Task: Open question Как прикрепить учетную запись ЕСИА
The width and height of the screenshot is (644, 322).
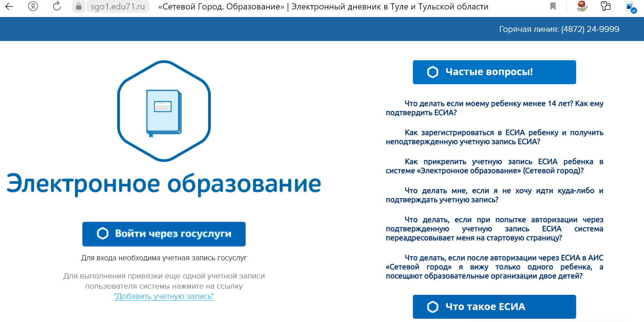Action: (495, 166)
